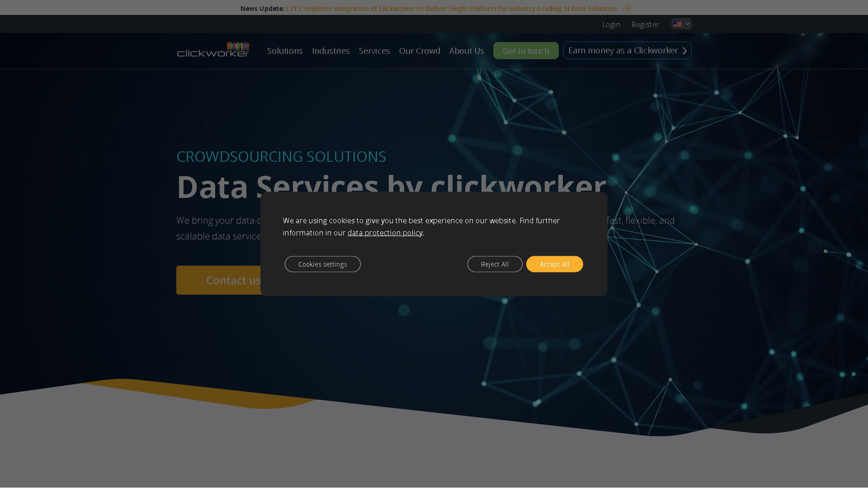Image resolution: width=868 pixels, height=488 pixels.
Task: Open the data protection policy link
Action: pos(385,232)
